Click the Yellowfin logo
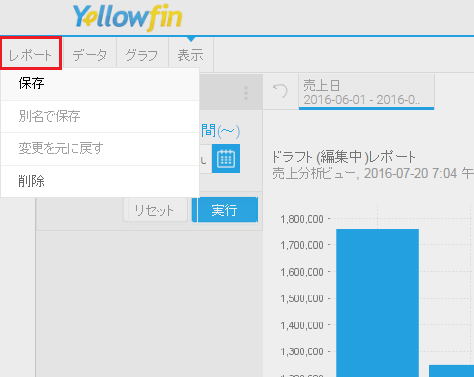The image size is (474, 377). 127,18
